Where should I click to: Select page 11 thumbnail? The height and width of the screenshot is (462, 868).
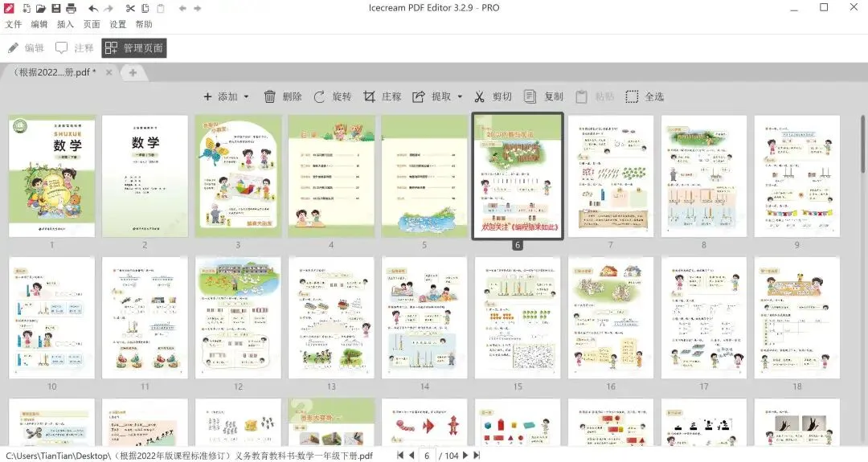coord(145,317)
